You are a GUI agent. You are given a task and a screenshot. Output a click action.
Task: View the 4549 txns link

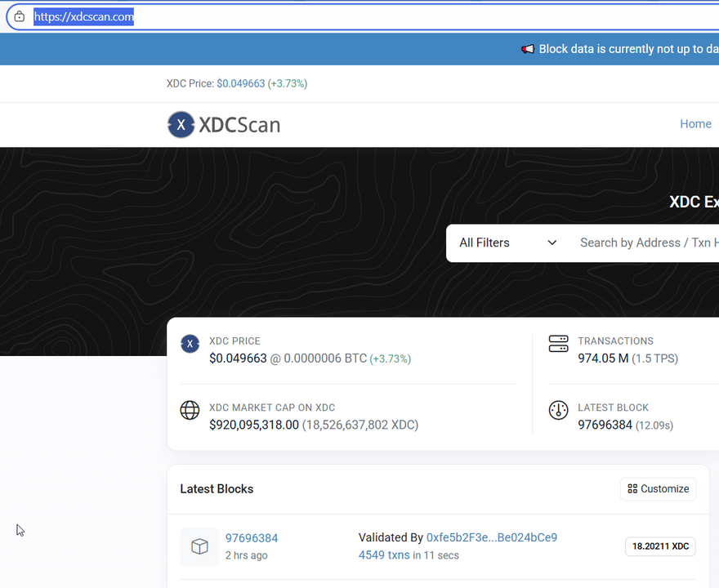click(384, 555)
